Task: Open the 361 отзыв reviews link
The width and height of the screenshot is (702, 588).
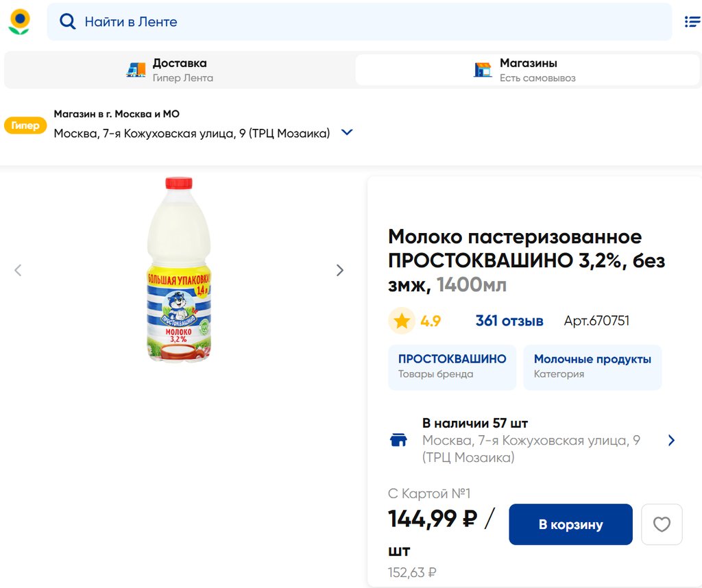Action: pos(509,321)
